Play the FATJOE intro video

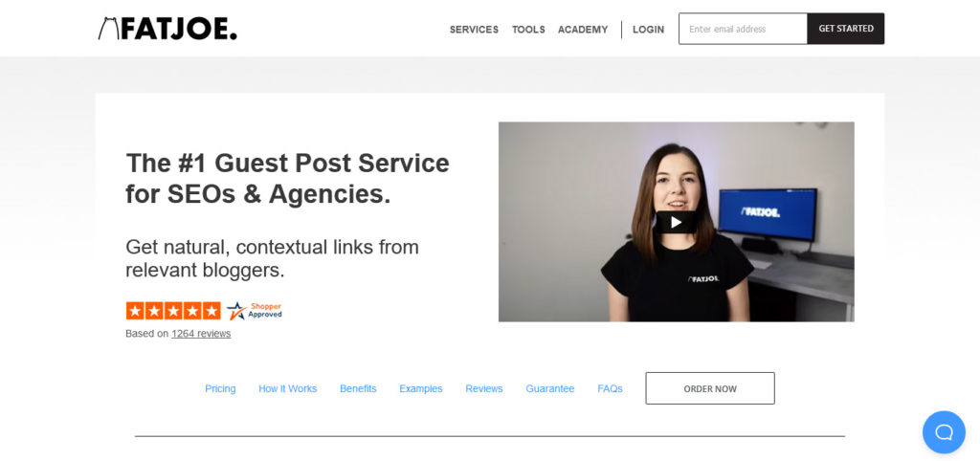pyautogui.click(x=676, y=222)
